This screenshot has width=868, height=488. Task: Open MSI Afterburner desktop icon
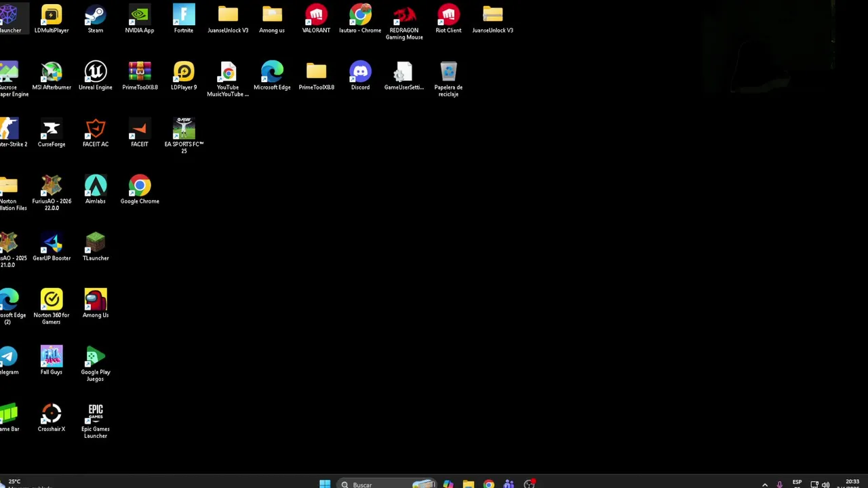coord(52,76)
